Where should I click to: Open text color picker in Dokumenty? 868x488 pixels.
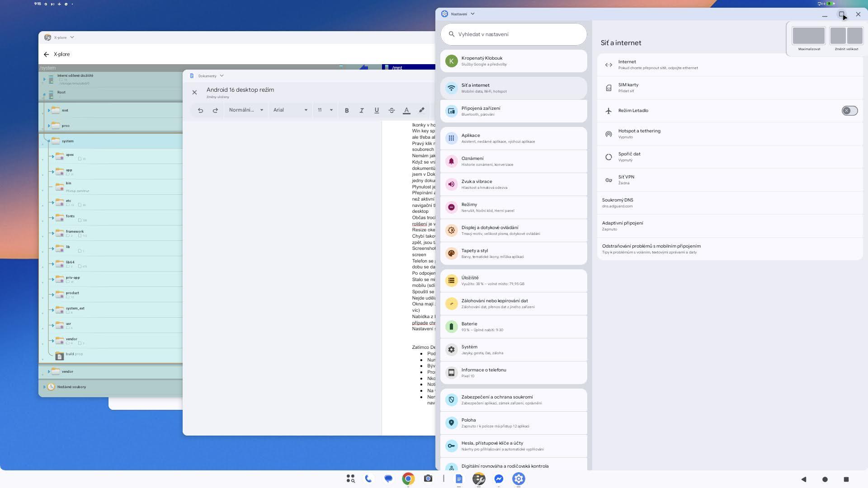[x=406, y=110]
